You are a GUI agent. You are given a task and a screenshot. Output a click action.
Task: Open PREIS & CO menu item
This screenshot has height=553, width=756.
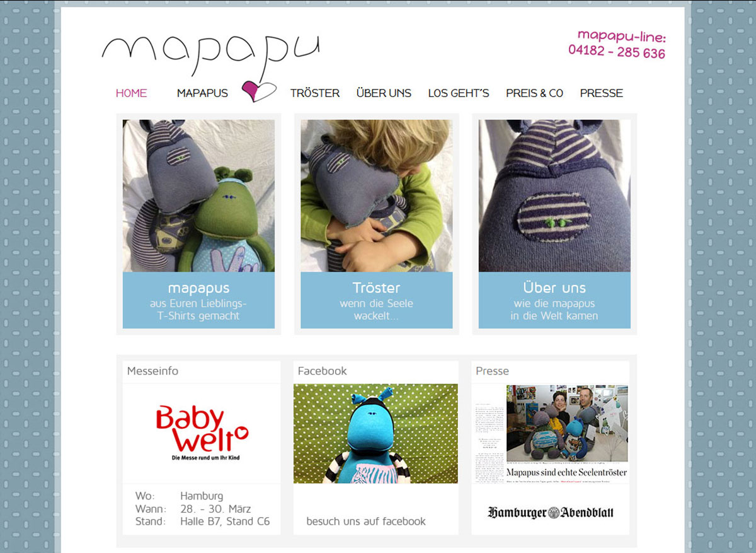click(x=534, y=93)
